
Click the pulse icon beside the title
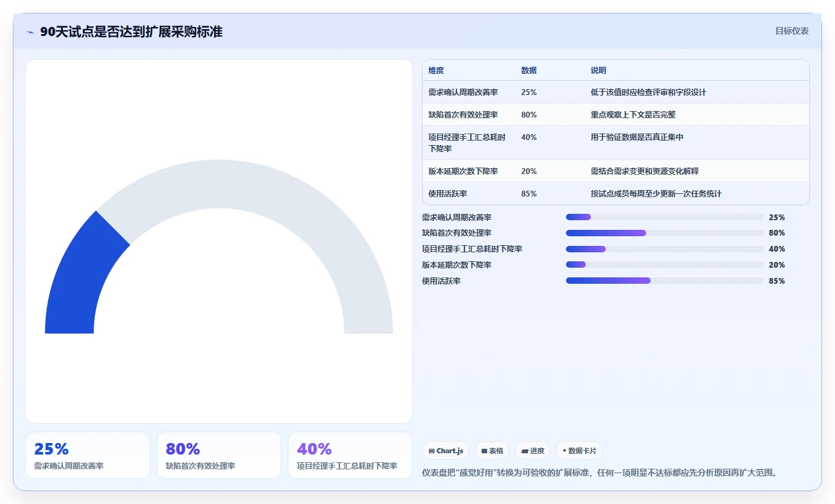coord(30,32)
